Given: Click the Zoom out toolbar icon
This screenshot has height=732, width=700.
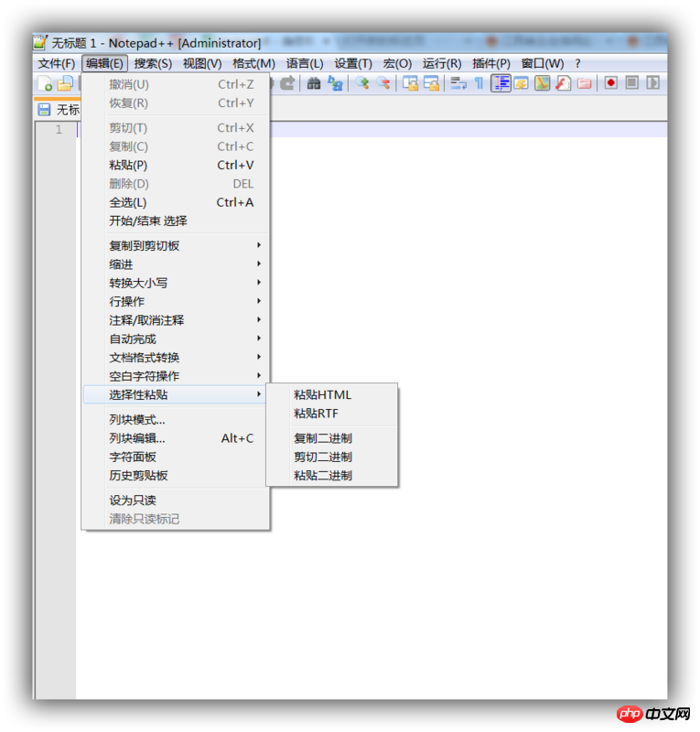Looking at the screenshot, I should coord(383,83).
